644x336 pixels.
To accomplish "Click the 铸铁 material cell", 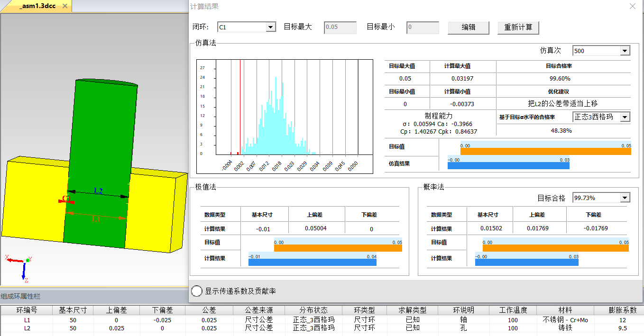I will (x=565, y=327).
